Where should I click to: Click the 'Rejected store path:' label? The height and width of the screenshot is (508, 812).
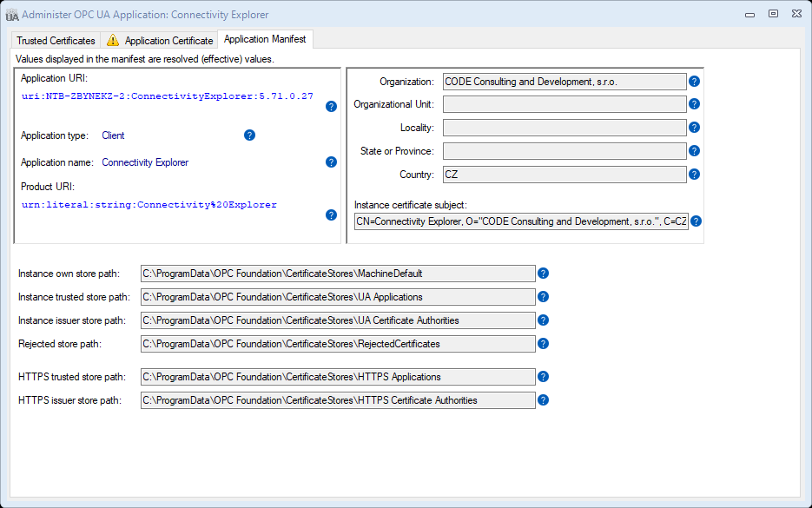[x=60, y=344]
